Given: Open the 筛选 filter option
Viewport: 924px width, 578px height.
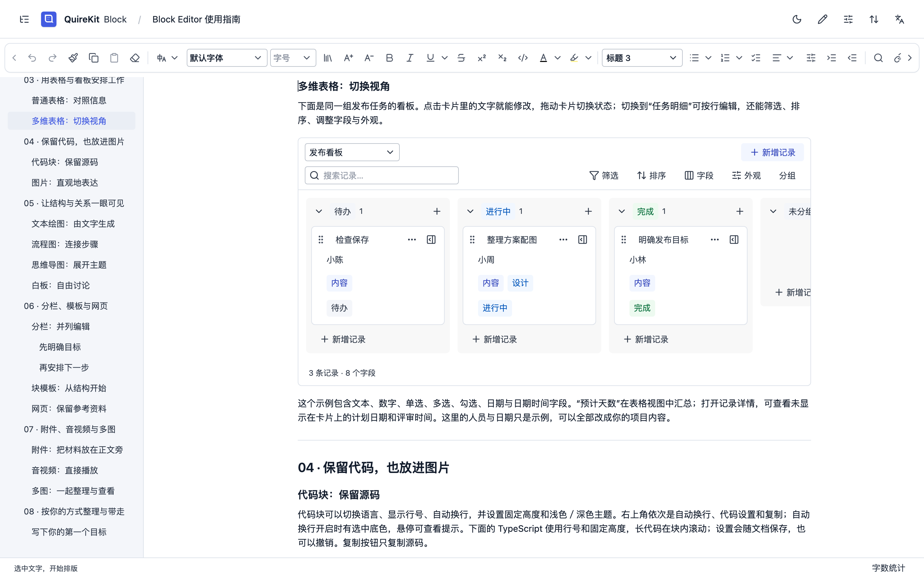Looking at the screenshot, I should point(604,175).
